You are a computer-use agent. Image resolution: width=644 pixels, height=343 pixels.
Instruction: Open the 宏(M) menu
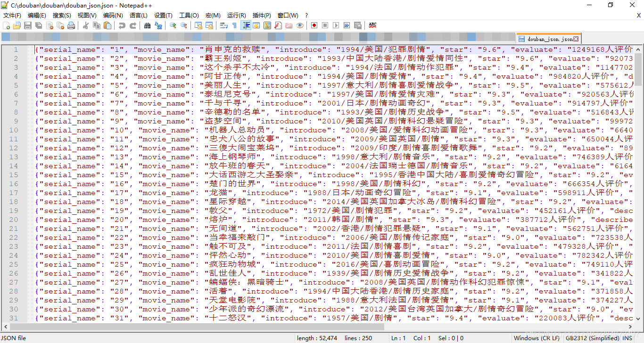tap(213, 16)
